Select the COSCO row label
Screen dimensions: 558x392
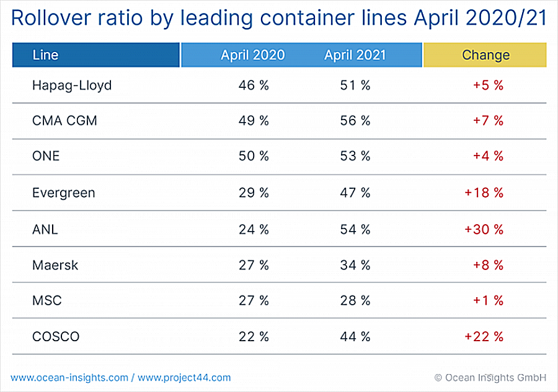point(56,336)
